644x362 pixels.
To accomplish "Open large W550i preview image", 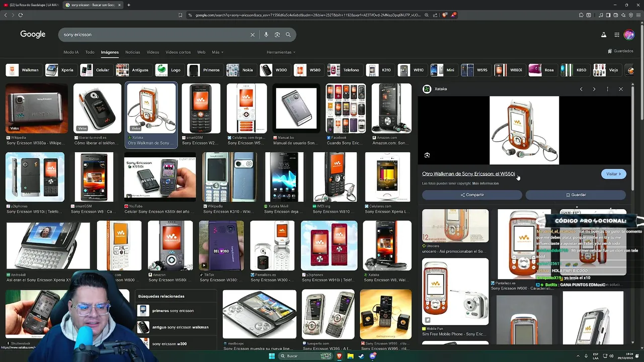I will click(524, 130).
